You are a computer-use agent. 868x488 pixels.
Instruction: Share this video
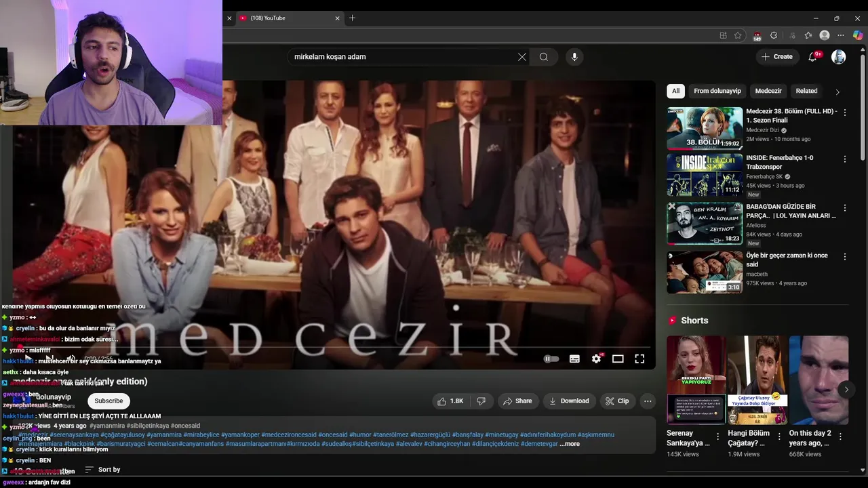point(517,401)
